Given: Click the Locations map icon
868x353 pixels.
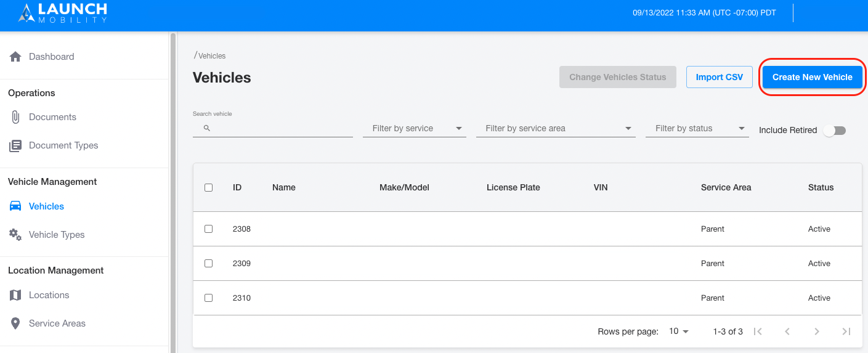Looking at the screenshot, I should [x=15, y=295].
